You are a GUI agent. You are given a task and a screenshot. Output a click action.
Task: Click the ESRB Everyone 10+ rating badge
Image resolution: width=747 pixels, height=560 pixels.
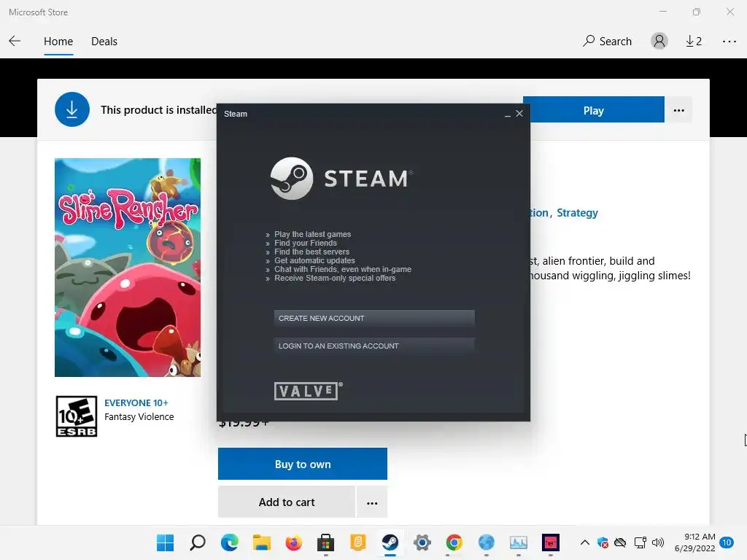click(x=76, y=416)
